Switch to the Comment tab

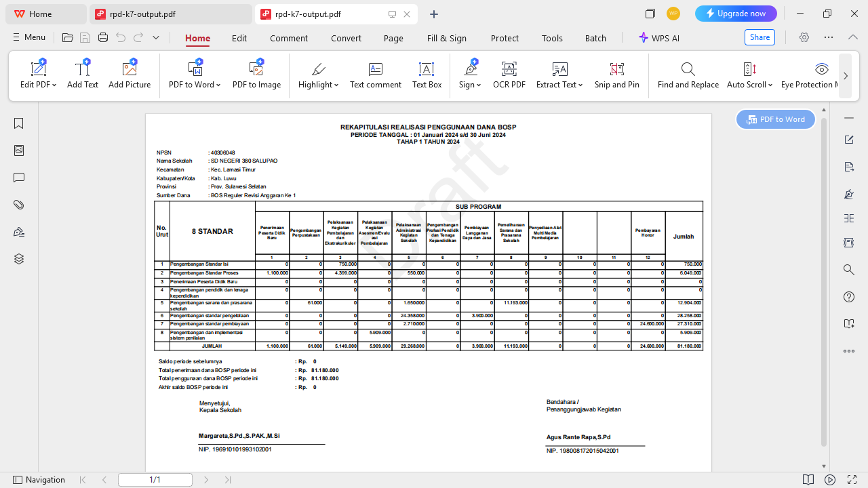289,39
